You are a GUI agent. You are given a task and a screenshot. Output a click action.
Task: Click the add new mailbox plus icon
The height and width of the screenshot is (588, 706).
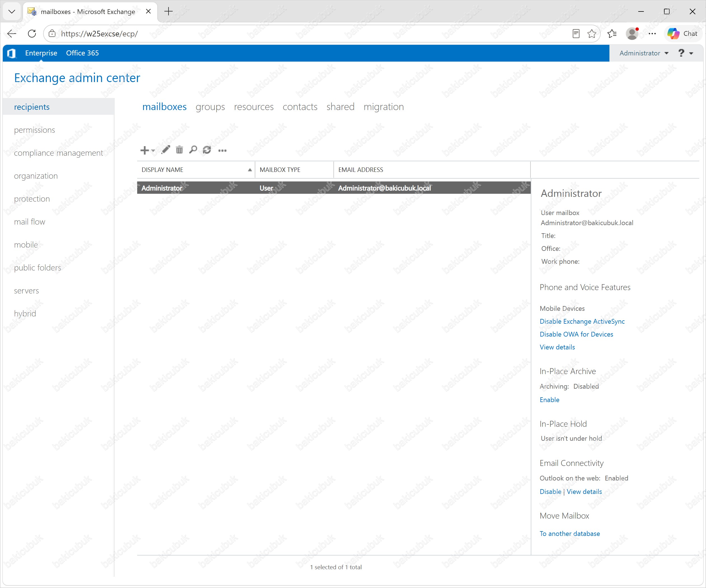coord(144,150)
